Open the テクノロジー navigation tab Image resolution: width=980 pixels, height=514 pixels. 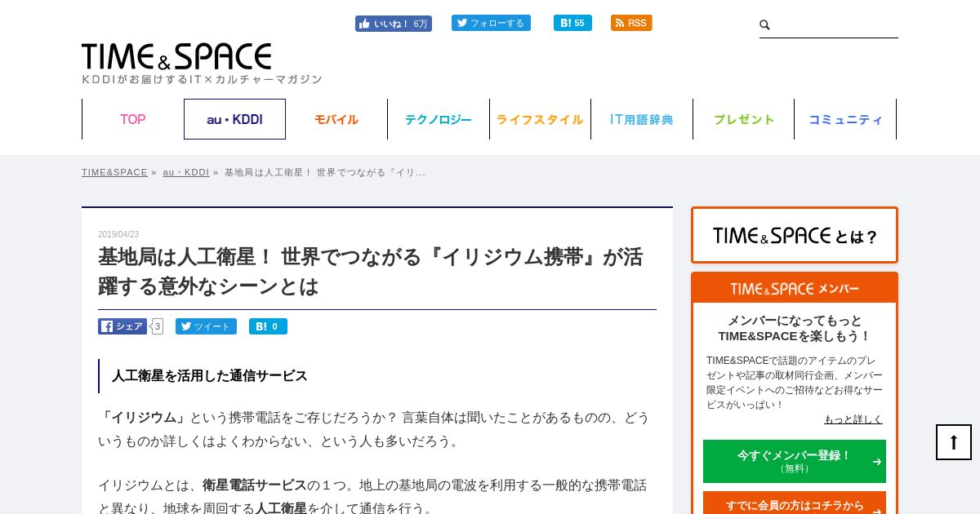(439, 119)
